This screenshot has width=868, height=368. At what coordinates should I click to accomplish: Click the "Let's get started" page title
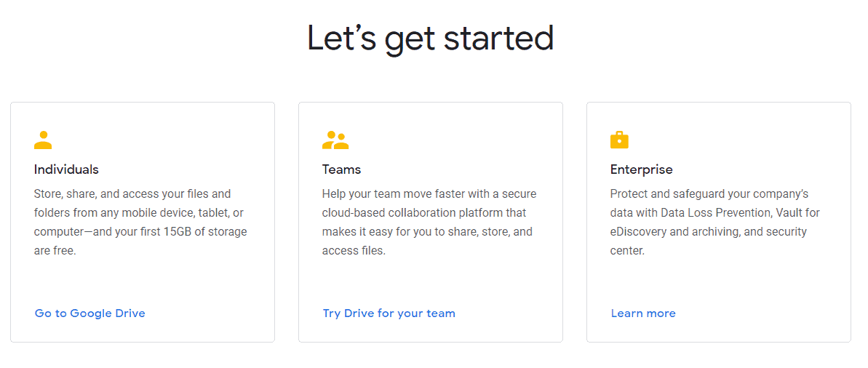pyautogui.click(x=430, y=38)
